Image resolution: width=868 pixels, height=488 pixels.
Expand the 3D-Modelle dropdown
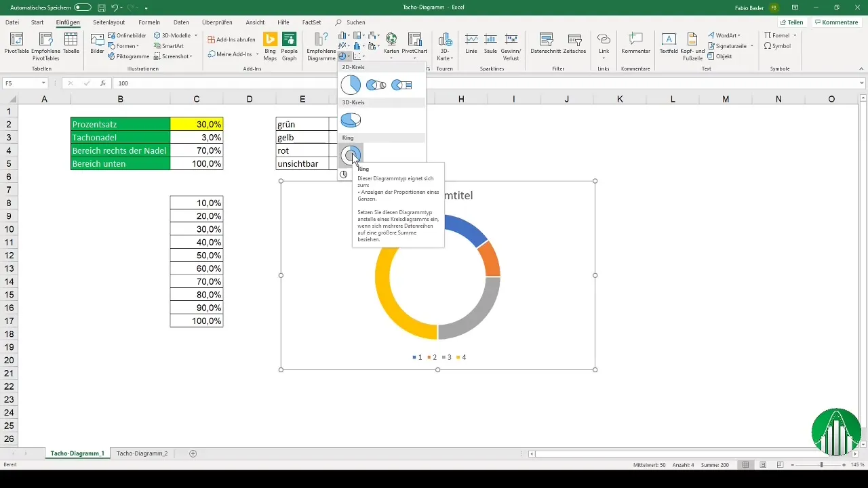coord(196,35)
